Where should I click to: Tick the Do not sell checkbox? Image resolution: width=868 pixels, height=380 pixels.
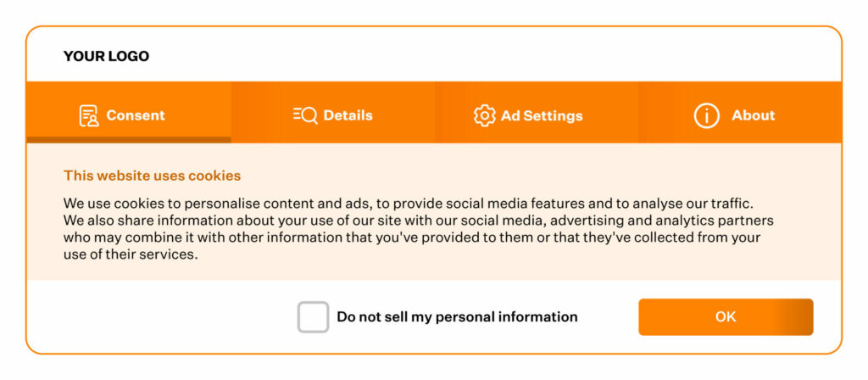[314, 317]
